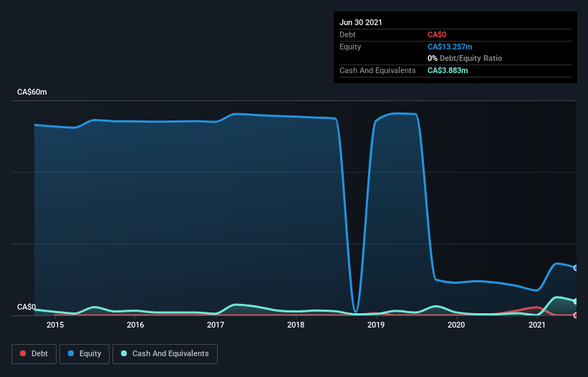Screen dimensions: 588x377
Task: Click the Jun 30 2021 tooltip date
Action: (x=361, y=22)
